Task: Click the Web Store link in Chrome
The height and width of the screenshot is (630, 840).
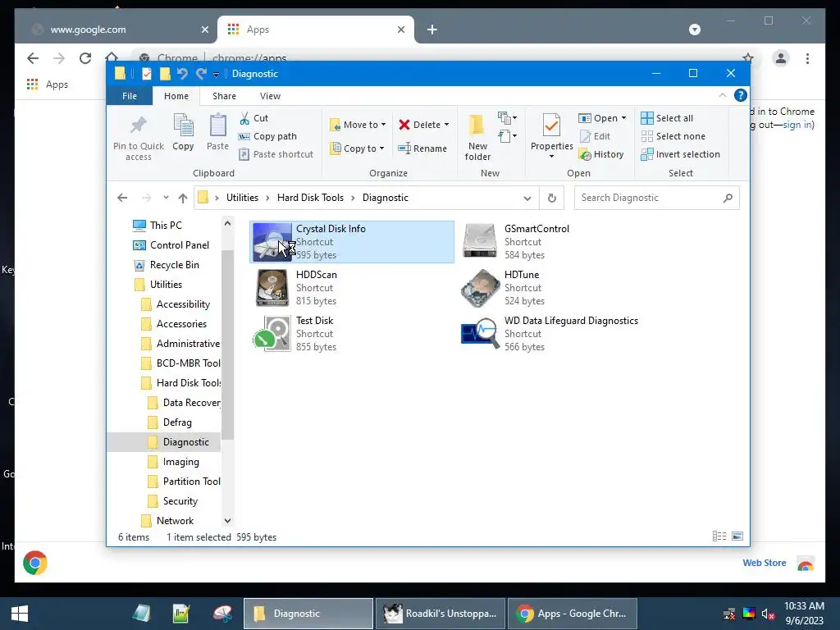Action: pyautogui.click(x=764, y=563)
